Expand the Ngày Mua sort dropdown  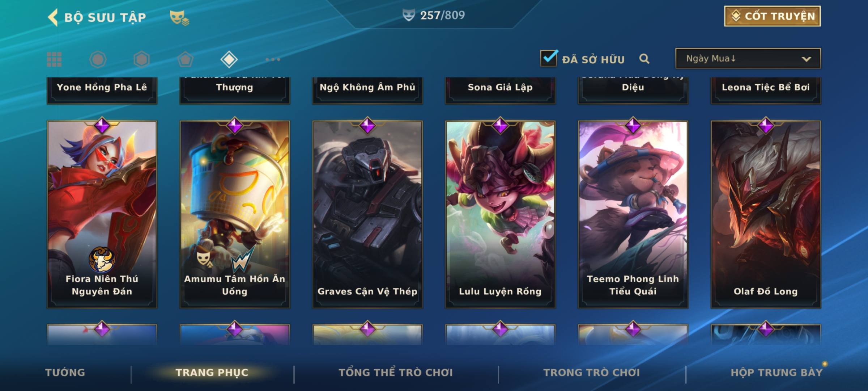tap(748, 58)
